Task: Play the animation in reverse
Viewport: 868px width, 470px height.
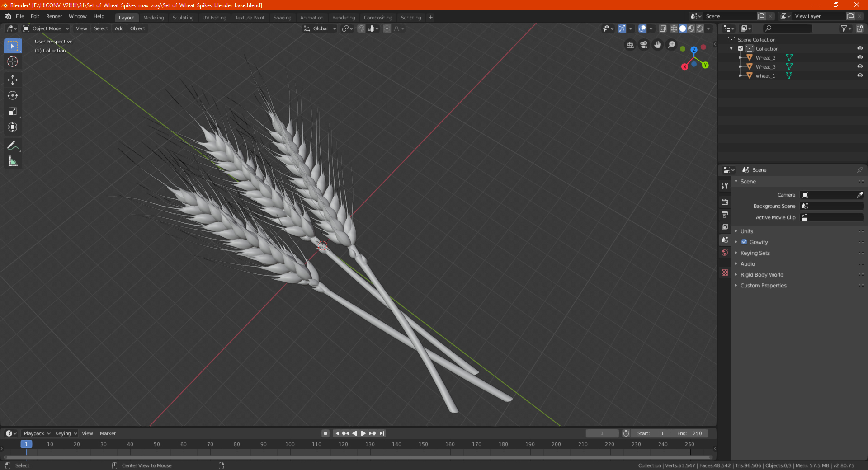Action: pyautogui.click(x=354, y=433)
